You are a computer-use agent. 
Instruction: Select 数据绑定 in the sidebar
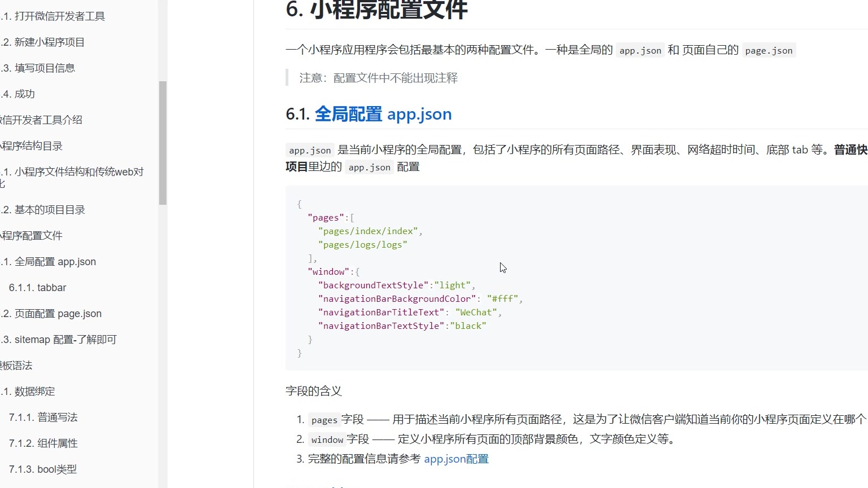point(34,392)
